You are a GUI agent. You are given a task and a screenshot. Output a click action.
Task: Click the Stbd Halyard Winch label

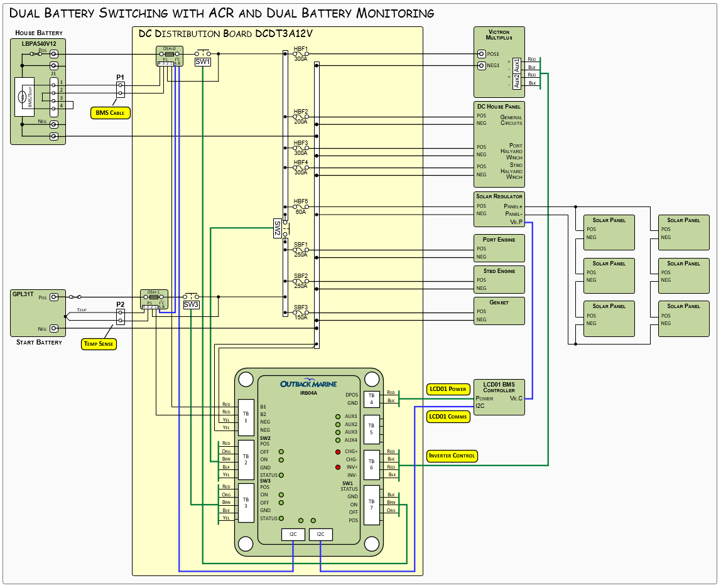click(511, 171)
